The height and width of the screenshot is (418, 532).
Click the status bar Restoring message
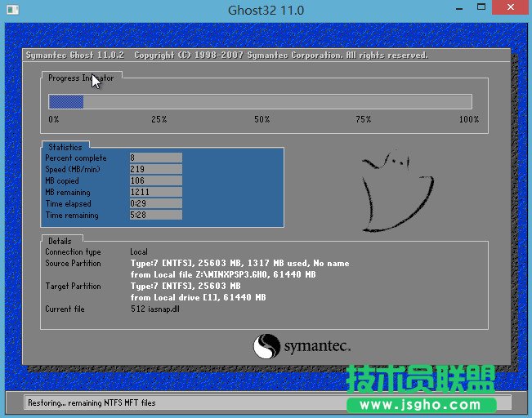click(x=92, y=402)
